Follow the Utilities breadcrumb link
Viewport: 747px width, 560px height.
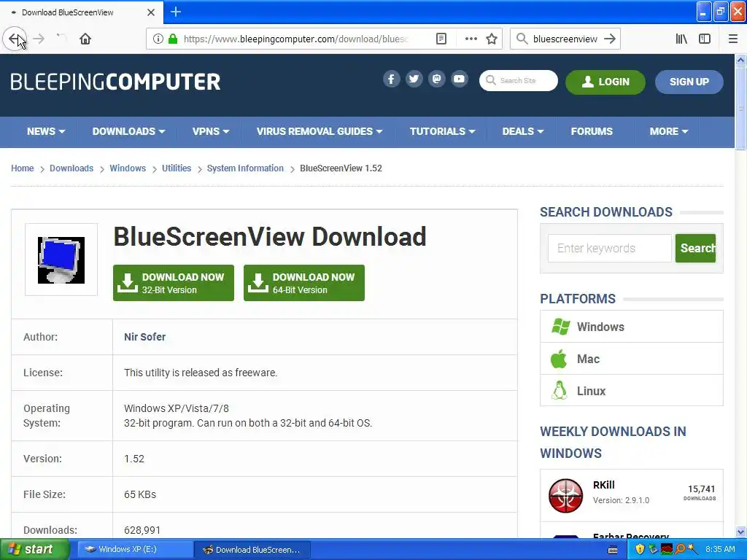coord(177,168)
